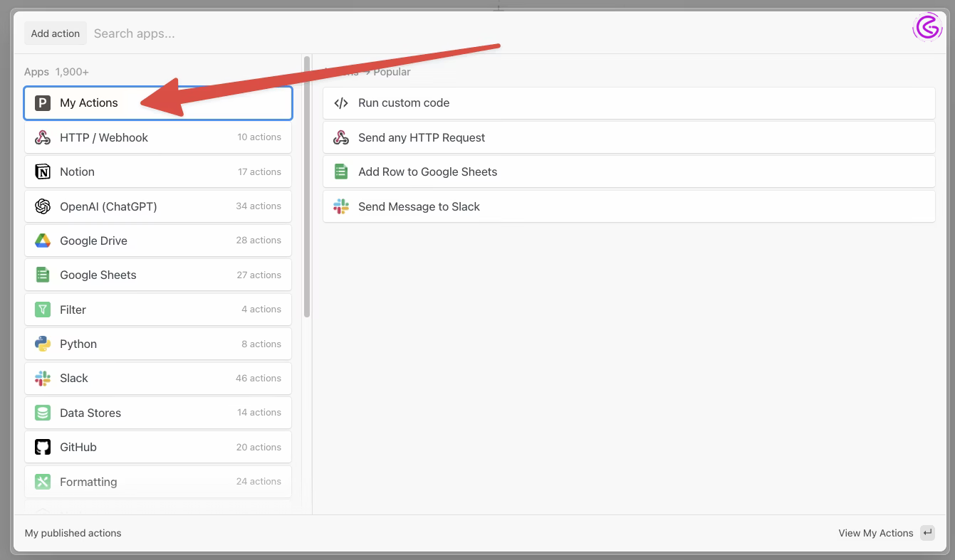Click the HTTP / Webhook app icon
The width and height of the screenshot is (955, 560).
pos(42,137)
